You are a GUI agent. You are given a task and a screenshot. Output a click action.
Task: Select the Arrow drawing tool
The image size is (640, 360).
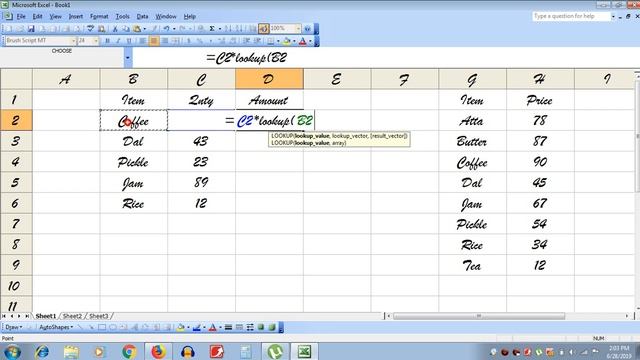point(91,327)
